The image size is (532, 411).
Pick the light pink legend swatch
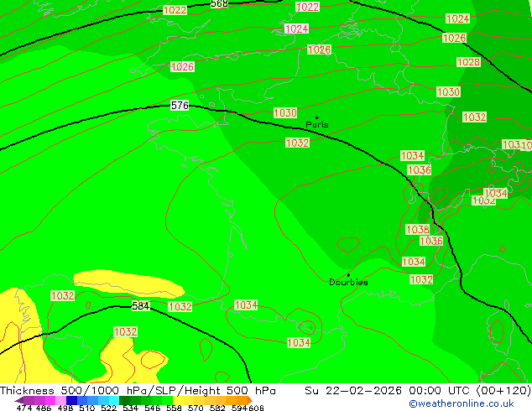[60, 400]
